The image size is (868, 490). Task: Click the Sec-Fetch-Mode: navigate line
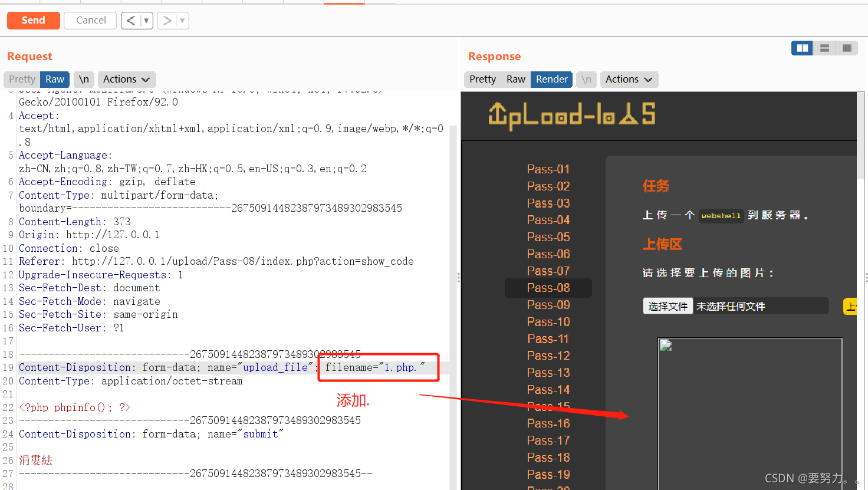[x=90, y=301]
